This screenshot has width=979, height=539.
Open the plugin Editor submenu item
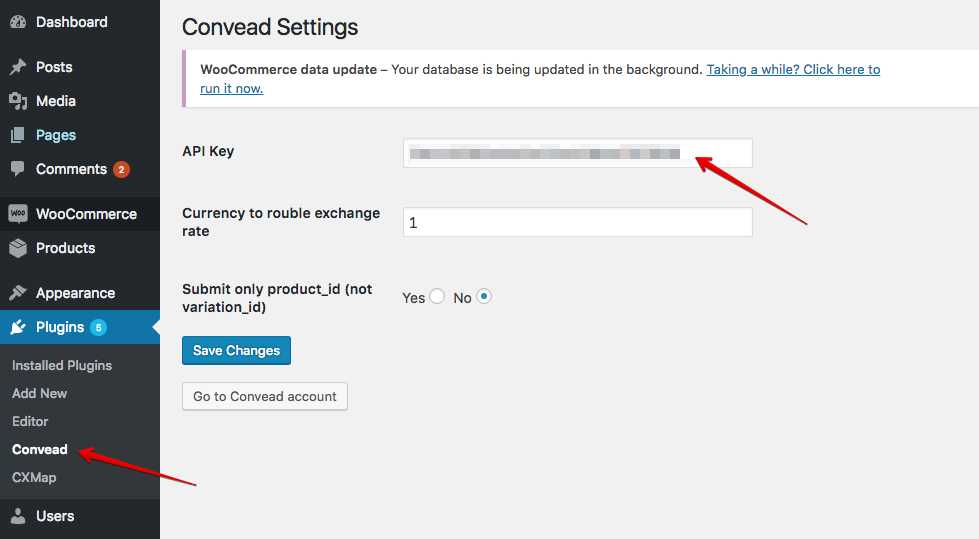[30, 422]
